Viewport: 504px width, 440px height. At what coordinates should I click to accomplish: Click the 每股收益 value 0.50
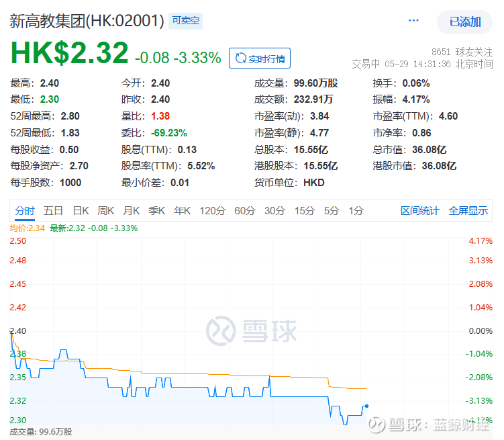69,150
